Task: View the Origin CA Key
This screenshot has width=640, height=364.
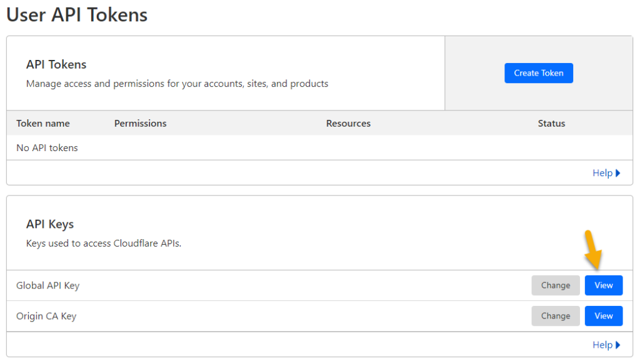Action: [603, 316]
